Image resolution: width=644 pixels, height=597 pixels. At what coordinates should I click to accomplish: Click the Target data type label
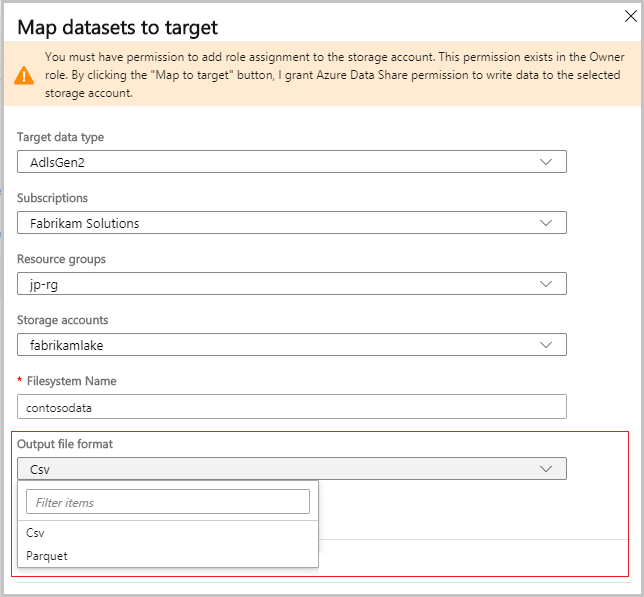[x=60, y=137]
